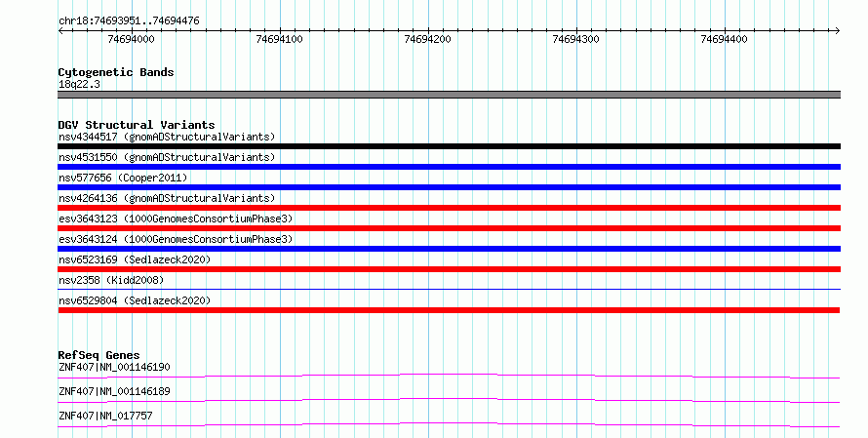The image size is (868, 438).
Task: Click the black nsv4344517 variant bar
Action: [x=449, y=146]
